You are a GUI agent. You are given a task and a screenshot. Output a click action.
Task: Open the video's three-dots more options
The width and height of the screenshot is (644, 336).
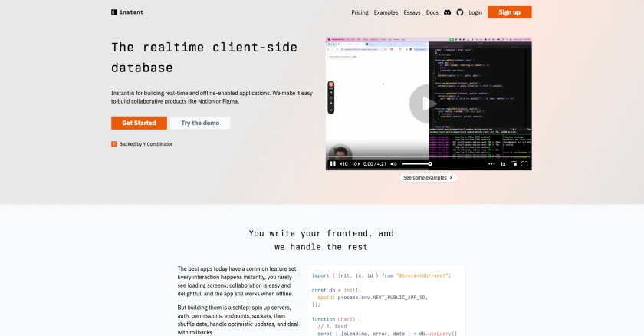tap(491, 164)
